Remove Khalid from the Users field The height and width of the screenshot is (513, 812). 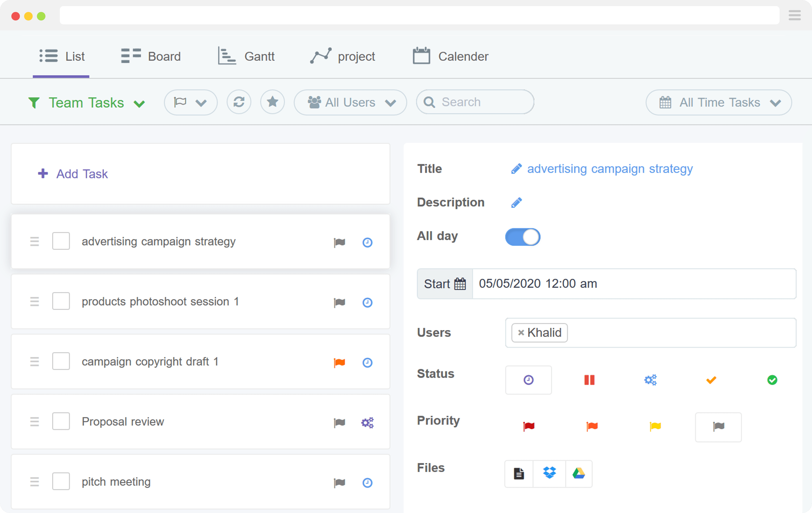pos(521,333)
